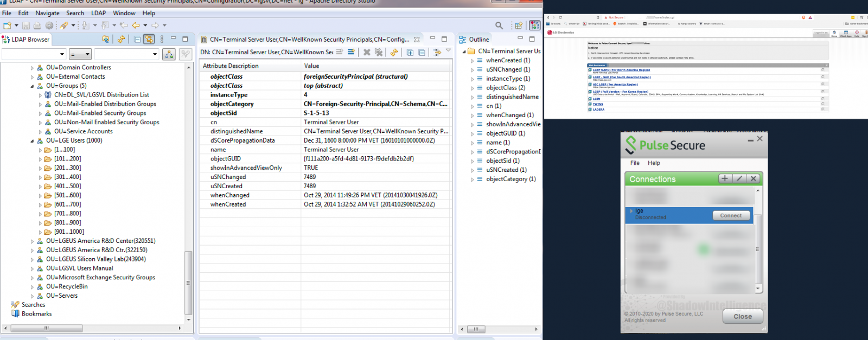868x340 pixels.
Task: Open the entry editor view menu triangle
Action: (x=448, y=50)
